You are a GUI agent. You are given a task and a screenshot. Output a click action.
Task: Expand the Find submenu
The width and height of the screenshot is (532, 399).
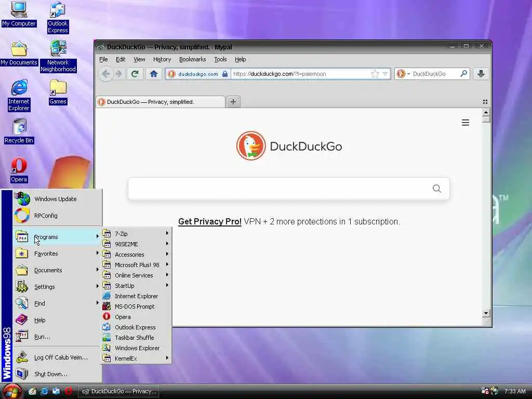pyautogui.click(x=57, y=303)
